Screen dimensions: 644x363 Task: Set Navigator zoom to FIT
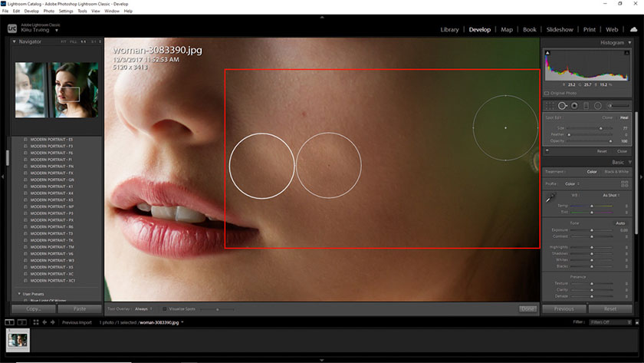[x=63, y=41]
